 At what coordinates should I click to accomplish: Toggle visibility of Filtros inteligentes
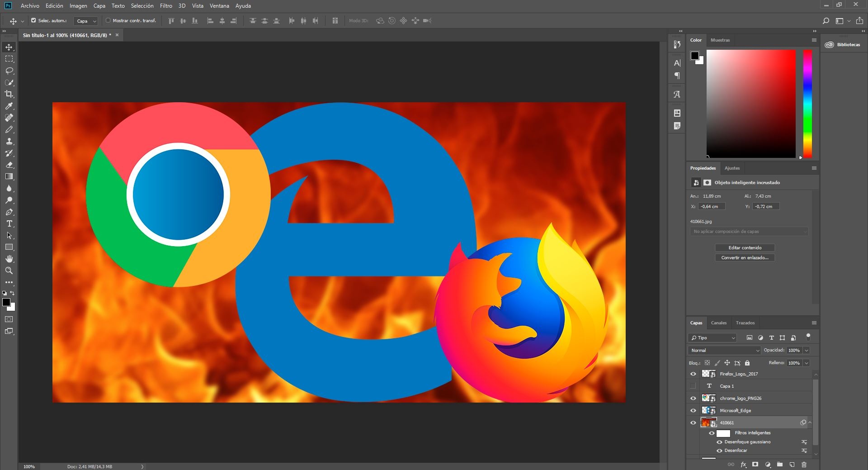(712, 433)
